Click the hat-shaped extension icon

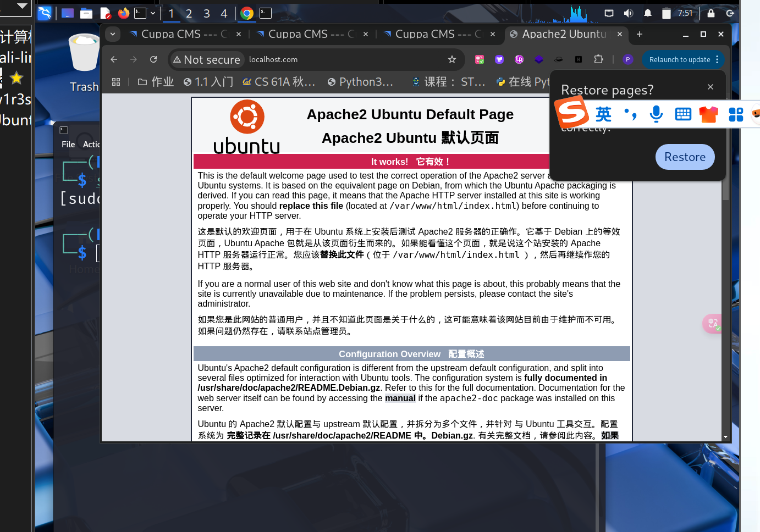point(559,59)
